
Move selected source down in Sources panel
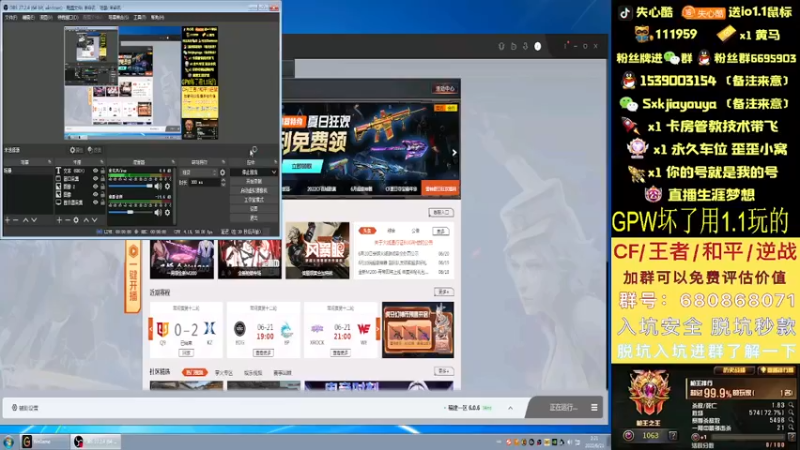tap(94, 220)
